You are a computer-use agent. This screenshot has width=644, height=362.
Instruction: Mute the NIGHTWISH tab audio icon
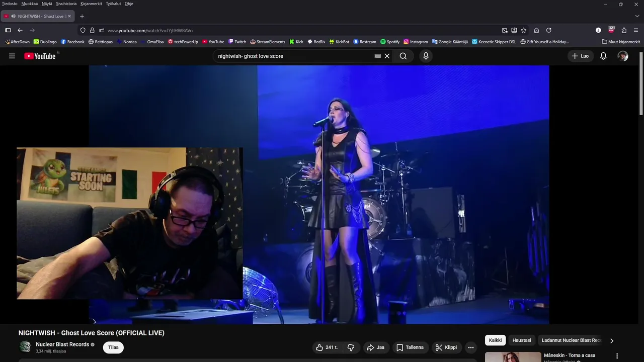pos(13,16)
